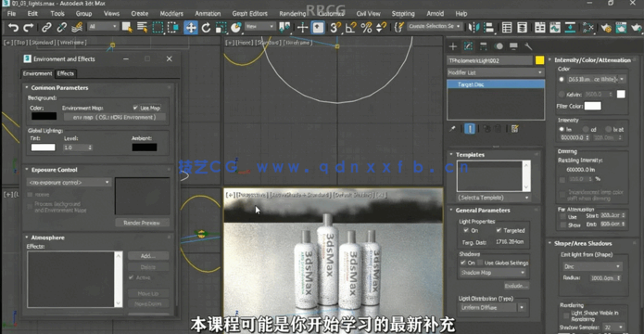
Task: Activate the Select and Rotate tool
Action: coord(207,28)
